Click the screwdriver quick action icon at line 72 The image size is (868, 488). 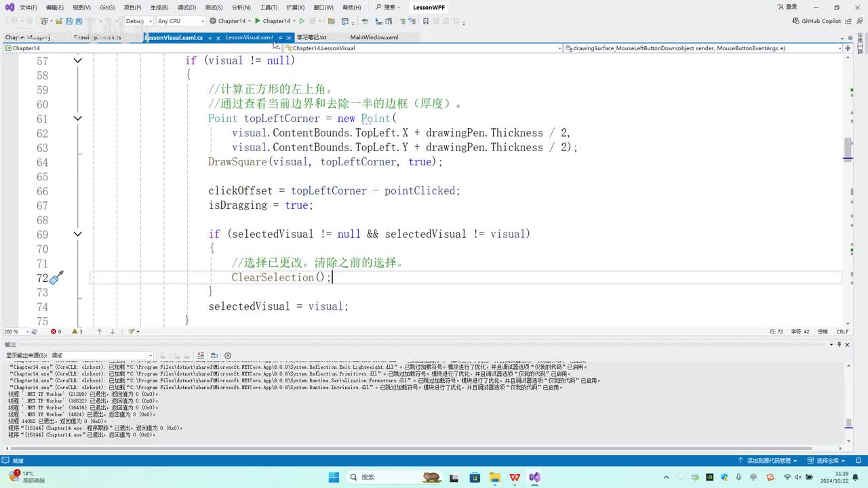tap(56, 277)
